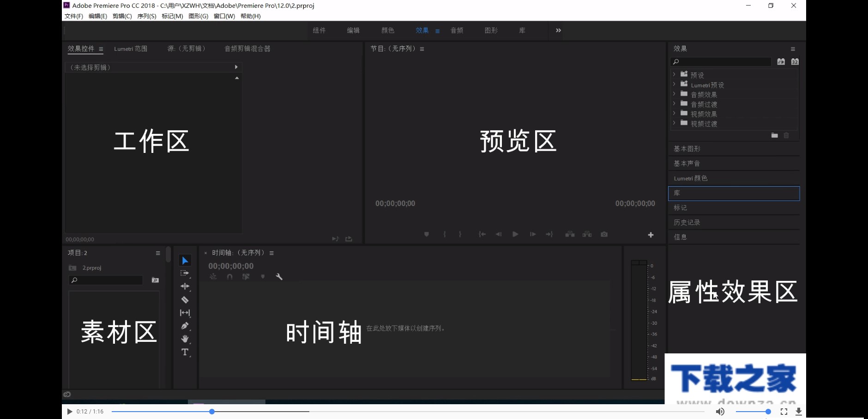Click the Export Frame camera icon in the program monitor

click(x=604, y=234)
